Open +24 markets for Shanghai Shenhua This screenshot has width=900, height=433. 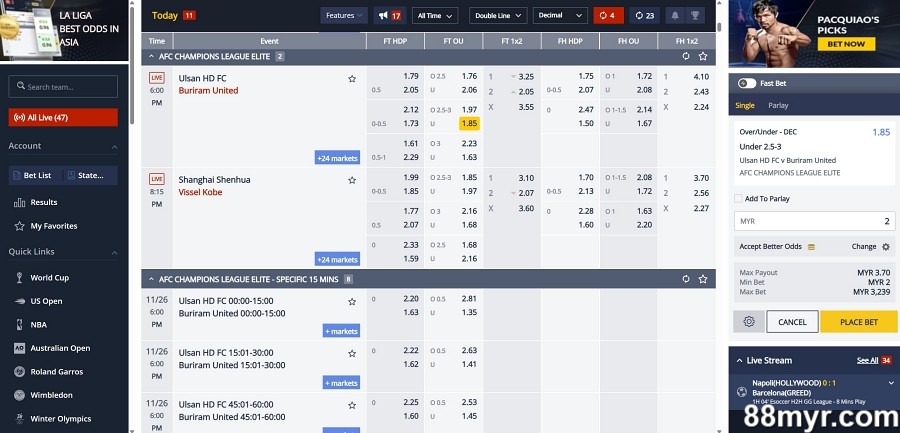(x=338, y=260)
